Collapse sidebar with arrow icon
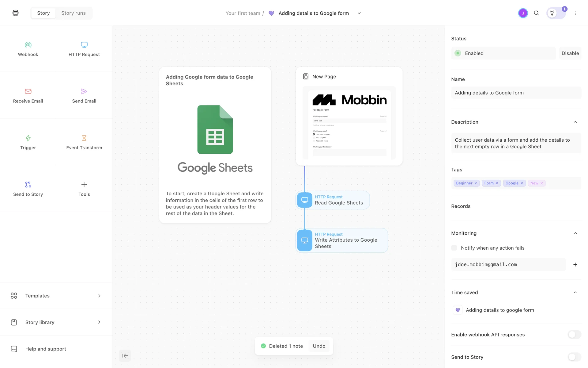This screenshot has height=368, width=588. click(x=125, y=356)
